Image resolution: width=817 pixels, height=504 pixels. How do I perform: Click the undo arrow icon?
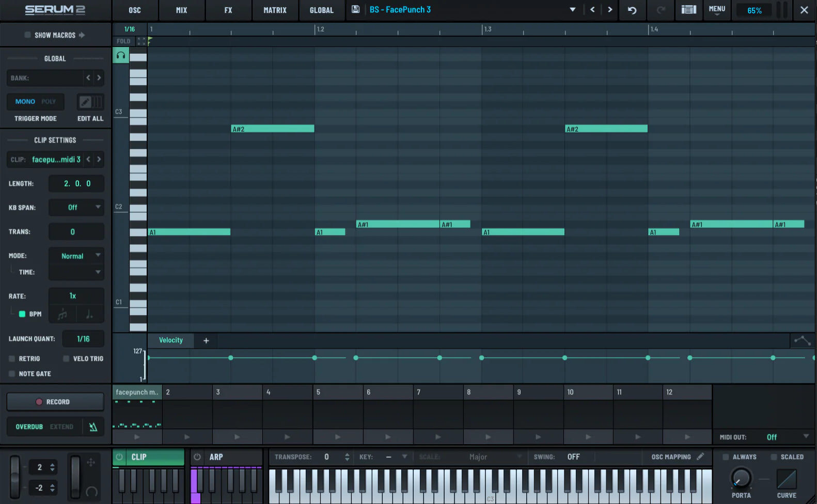click(x=632, y=10)
